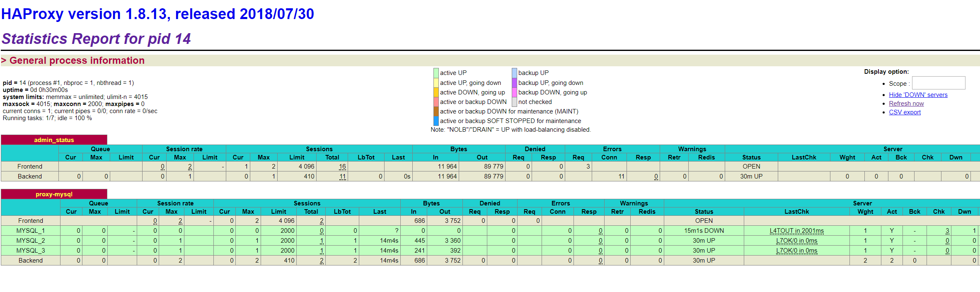980x292 pixels.
Task: Click the 'active DOWN, going up' legend swatch
Action: tap(436, 92)
